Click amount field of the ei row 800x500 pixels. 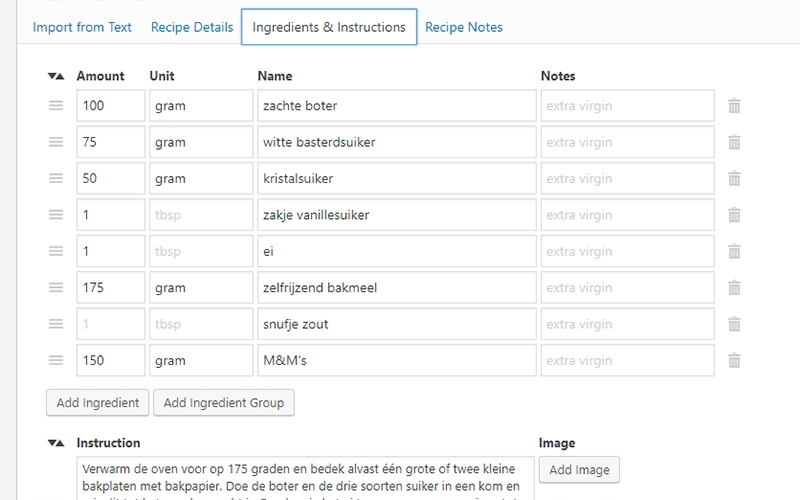click(111, 251)
